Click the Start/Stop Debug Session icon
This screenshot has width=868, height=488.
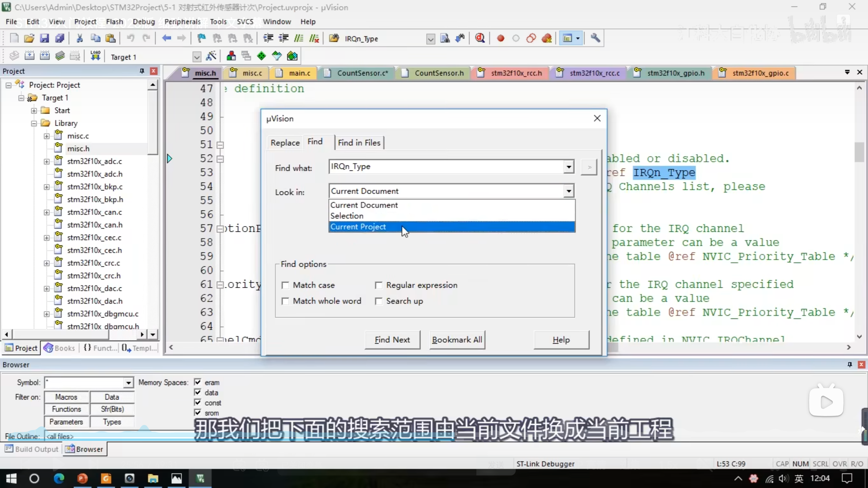click(480, 38)
